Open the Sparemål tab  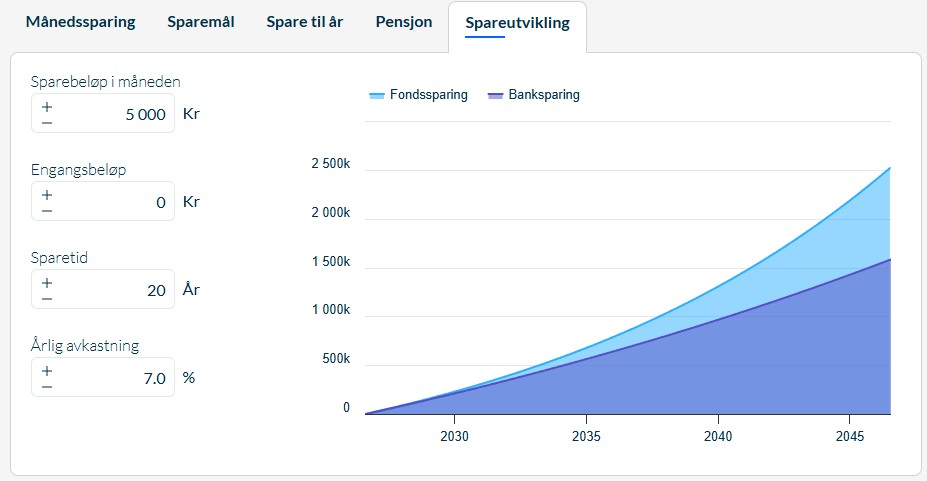pos(201,22)
